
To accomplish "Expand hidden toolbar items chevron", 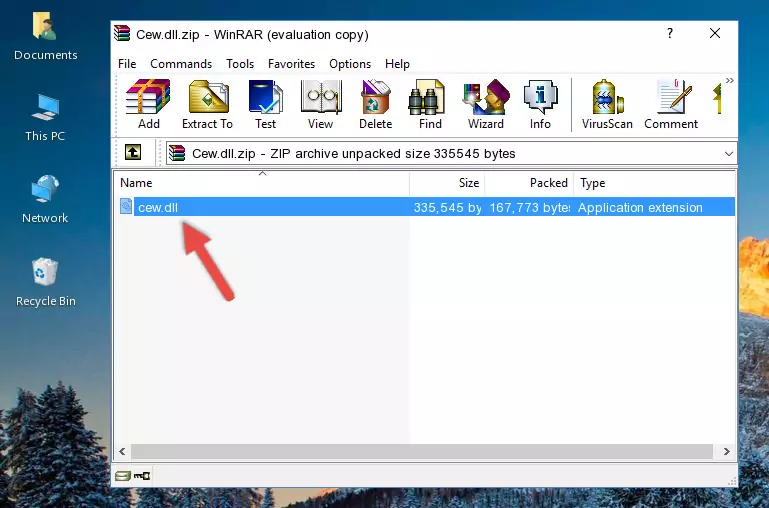I will pyautogui.click(x=730, y=81).
